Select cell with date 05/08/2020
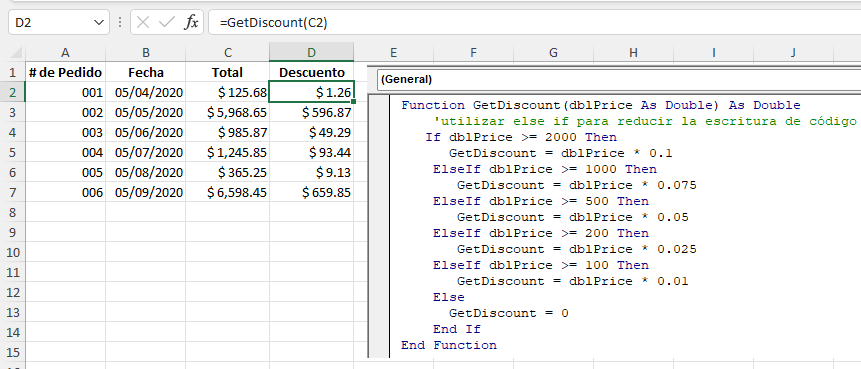The width and height of the screenshot is (861, 369). [x=146, y=172]
